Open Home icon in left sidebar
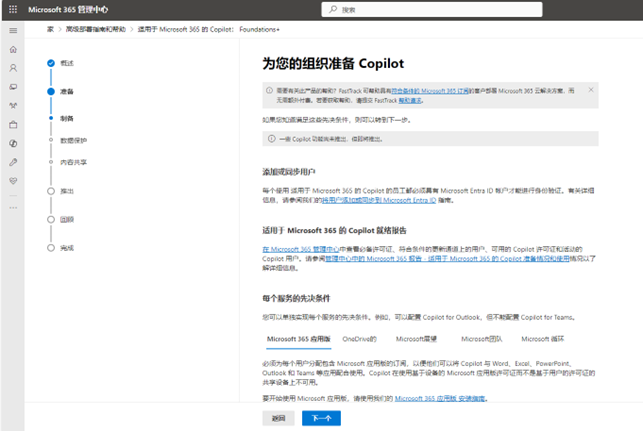Screen dimensions: 643x431 pos(13,50)
